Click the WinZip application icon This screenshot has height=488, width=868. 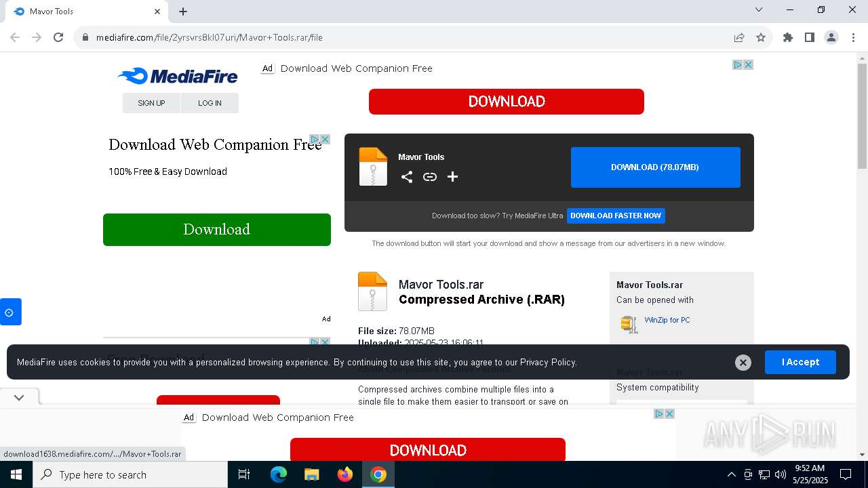[x=629, y=324]
